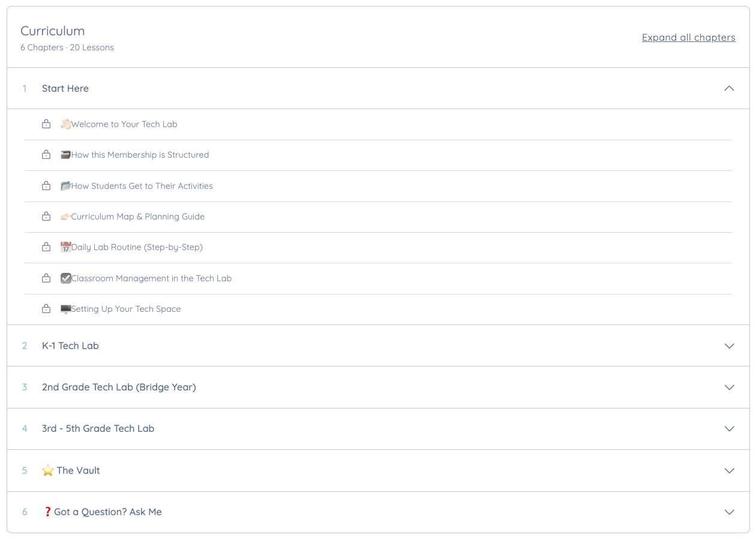Click the star icon on The Vault chapter
Image resolution: width=756 pixels, height=541 pixels.
point(48,471)
